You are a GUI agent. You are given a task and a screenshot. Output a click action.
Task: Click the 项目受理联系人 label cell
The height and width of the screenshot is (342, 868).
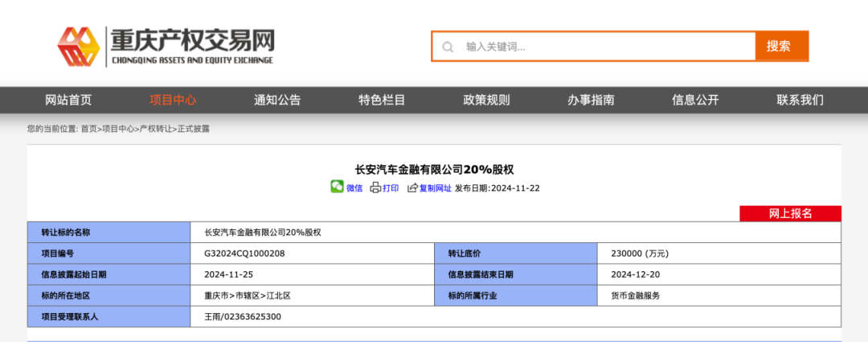coord(109,317)
